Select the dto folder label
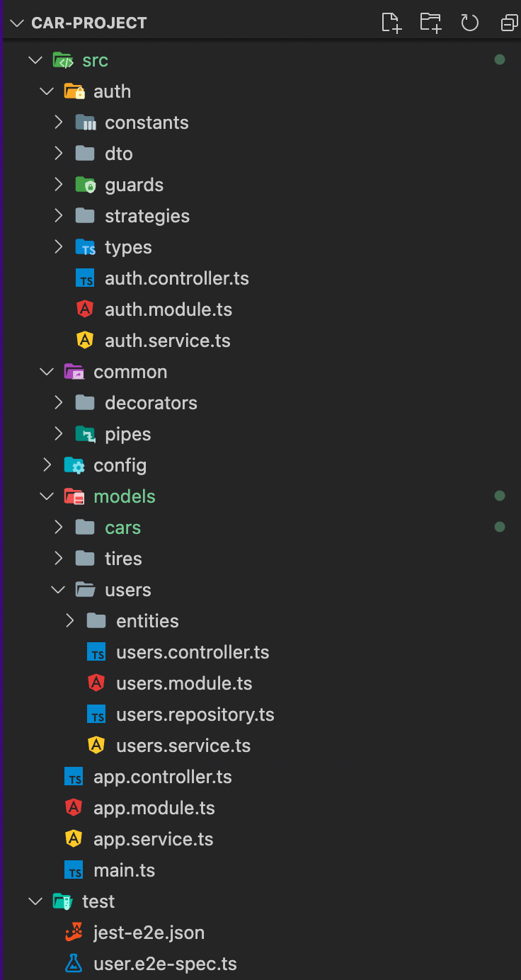Screen dimensions: 521x980 pos(119,154)
